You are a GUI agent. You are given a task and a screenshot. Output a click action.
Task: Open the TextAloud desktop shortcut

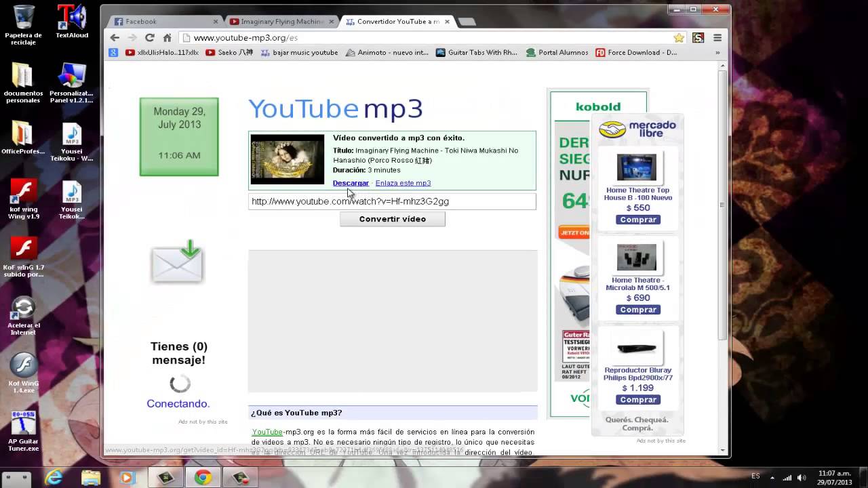[x=72, y=21]
